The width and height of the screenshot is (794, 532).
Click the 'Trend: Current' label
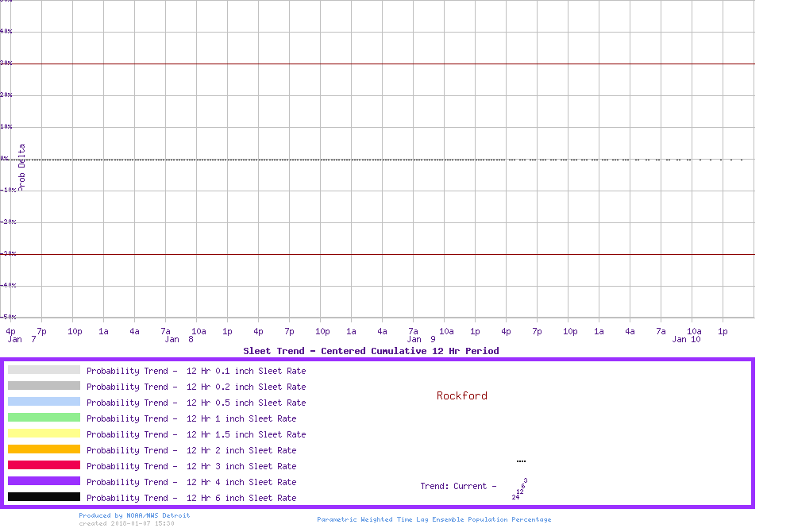pos(458,486)
